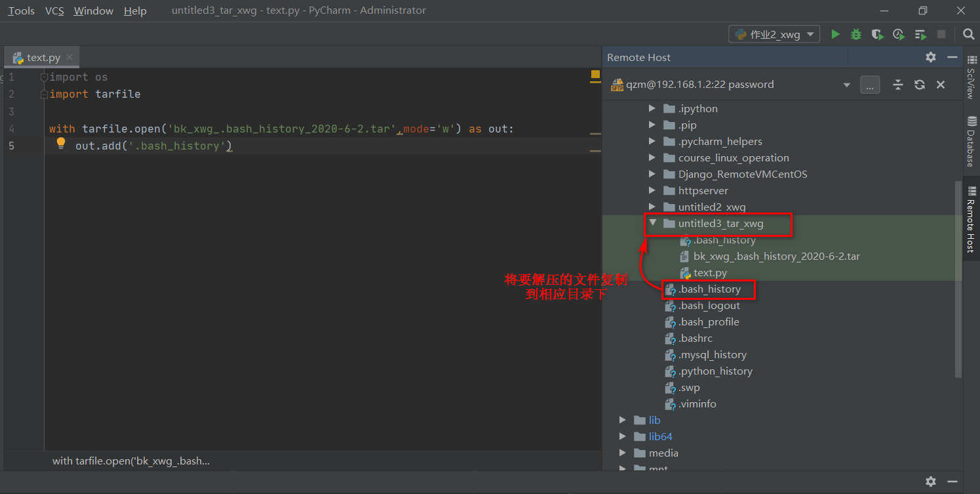The image size is (980, 494).
Task: Collapse all nodes in Remote Host tree
Action: pyautogui.click(x=898, y=85)
